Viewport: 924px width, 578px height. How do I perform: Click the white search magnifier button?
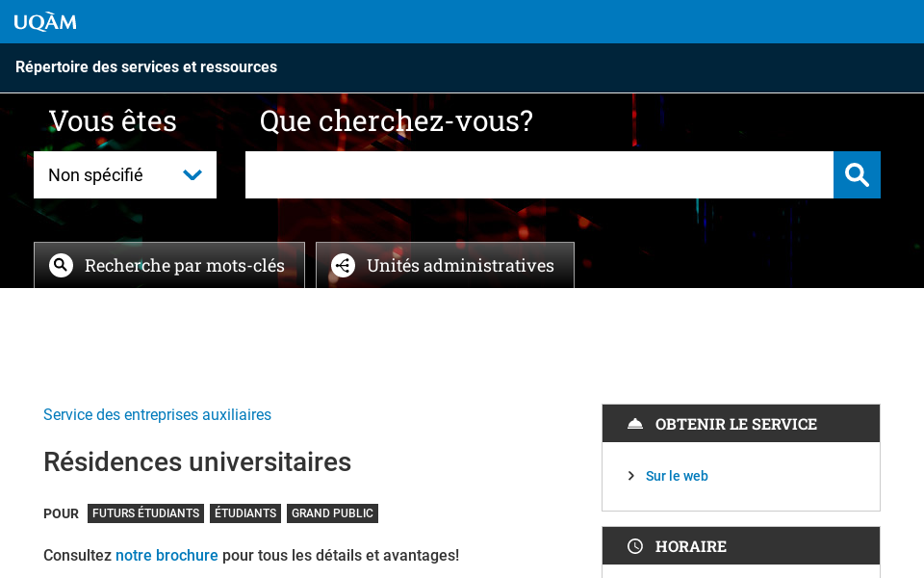coord(856,174)
